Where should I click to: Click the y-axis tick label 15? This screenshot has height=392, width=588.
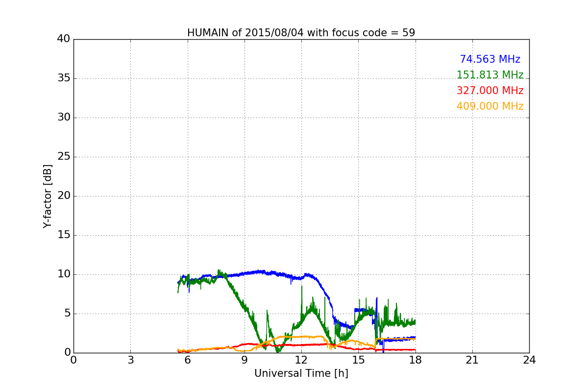click(63, 235)
